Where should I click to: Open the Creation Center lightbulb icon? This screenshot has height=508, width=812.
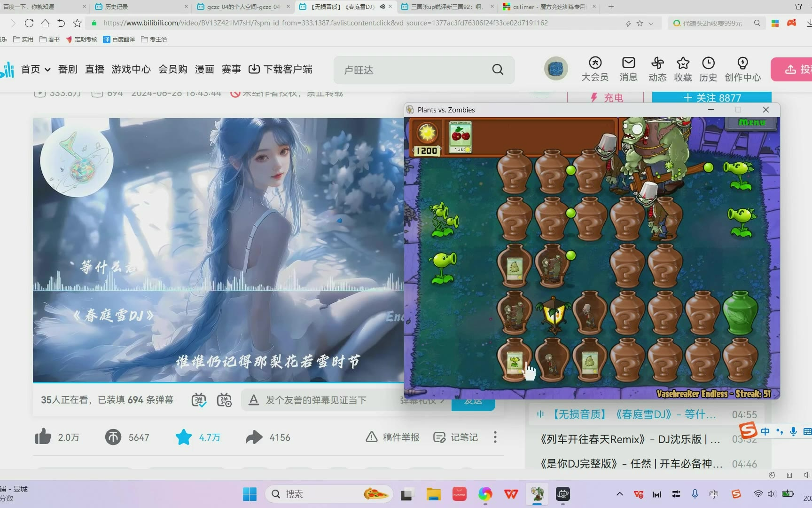coord(742,63)
